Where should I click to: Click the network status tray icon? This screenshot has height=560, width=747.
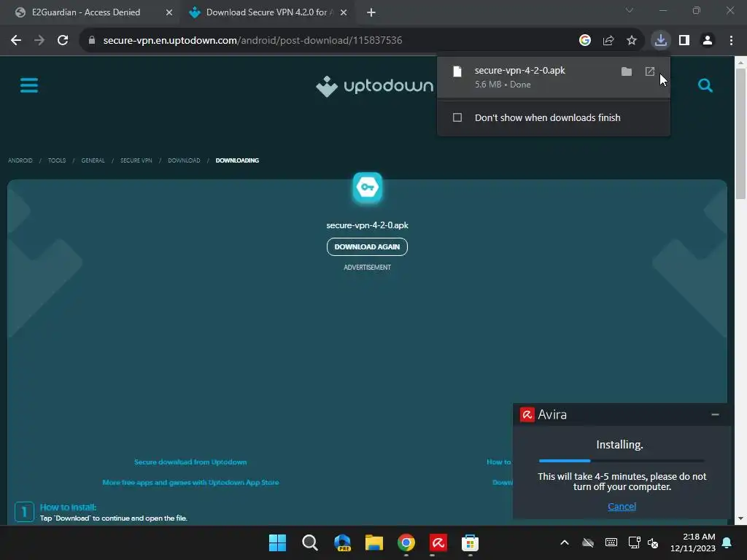coord(634,542)
